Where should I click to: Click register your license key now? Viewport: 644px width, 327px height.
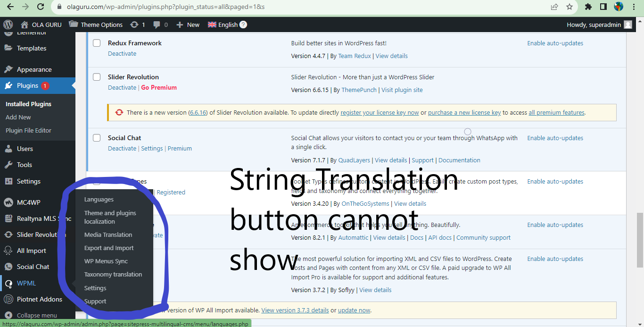[x=380, y=112]
